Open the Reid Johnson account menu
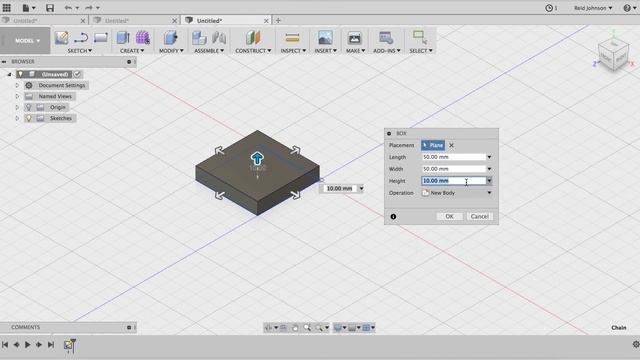The image size is (640, 360). pyautogui.click(x=593, y=8)
